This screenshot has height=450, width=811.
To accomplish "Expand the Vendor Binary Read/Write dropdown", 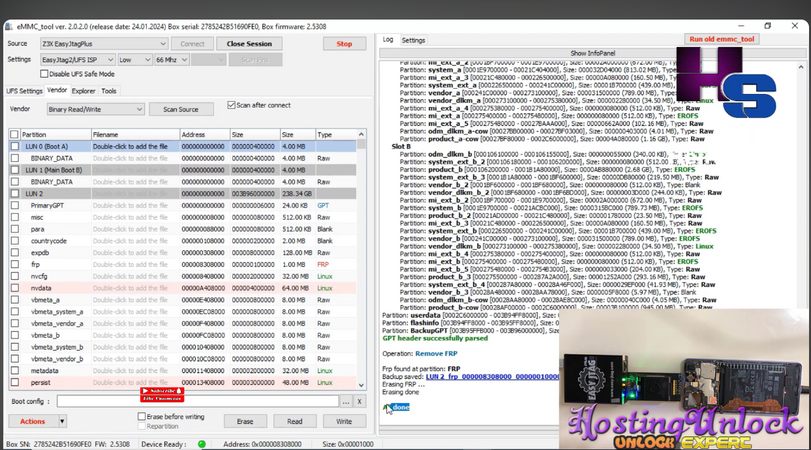I will click(96, 109).
